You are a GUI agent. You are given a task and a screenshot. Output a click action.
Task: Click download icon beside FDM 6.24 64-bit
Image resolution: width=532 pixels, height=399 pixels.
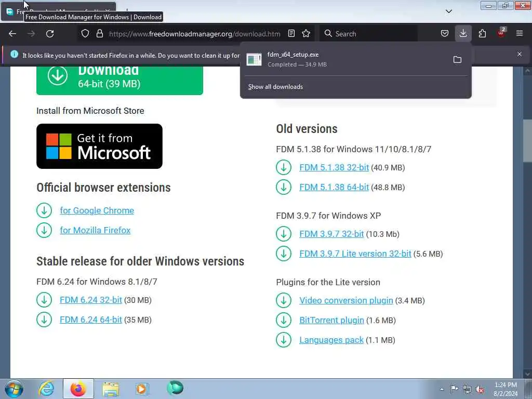click(44, 320)
